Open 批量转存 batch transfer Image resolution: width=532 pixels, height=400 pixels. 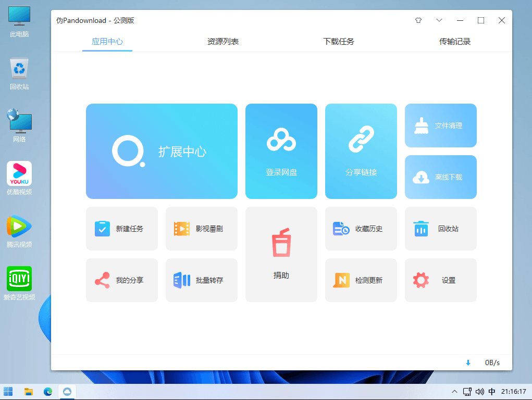202,280
